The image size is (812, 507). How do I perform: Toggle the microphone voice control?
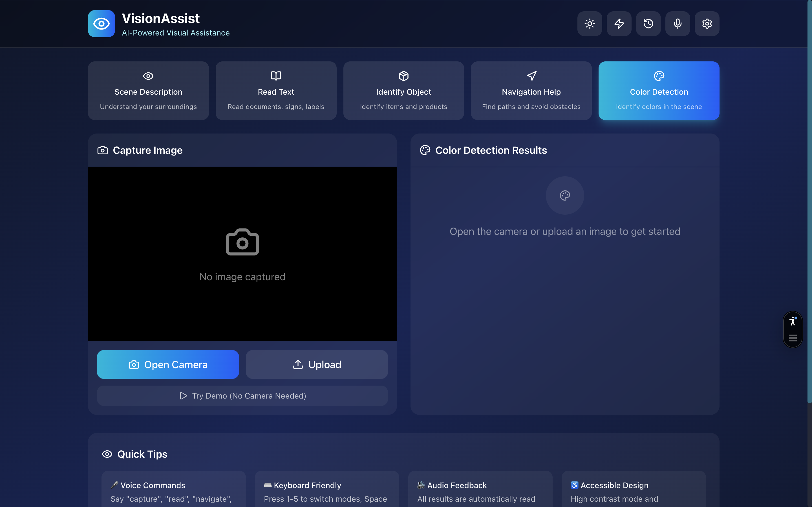pos(678,23)
